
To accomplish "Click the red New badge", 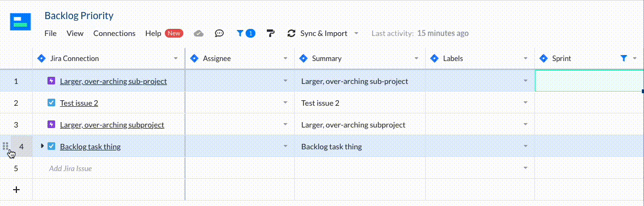I will pos(174,34).
